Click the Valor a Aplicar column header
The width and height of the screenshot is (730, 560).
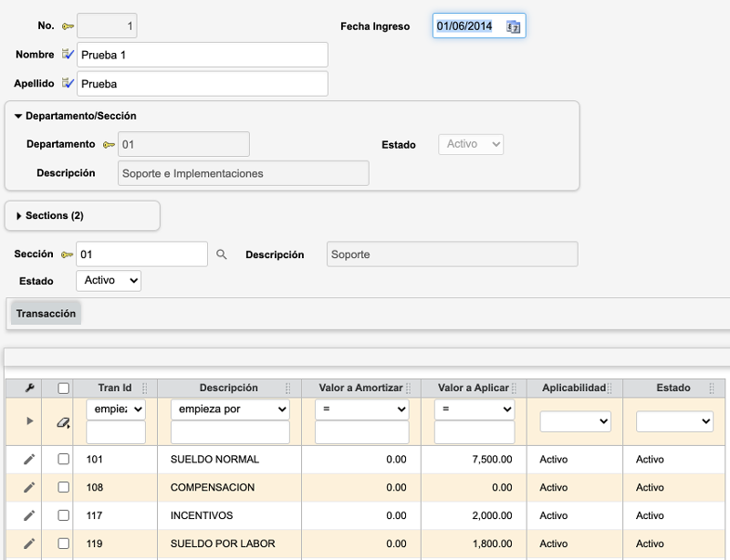click(473, 388)
